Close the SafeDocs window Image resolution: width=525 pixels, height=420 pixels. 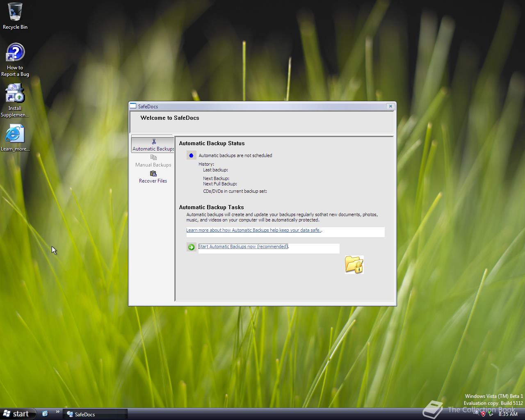(x=390, y=106)
